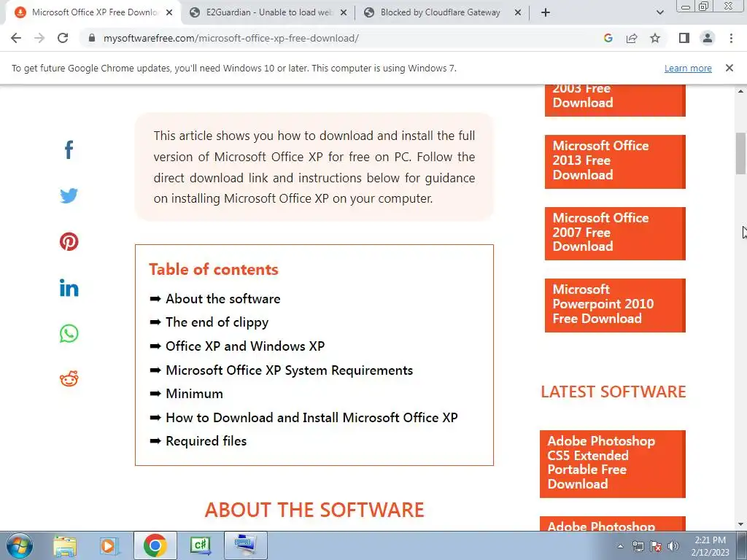Open the network status tray icon
Screen dimensions: 747x560
[x=638, y=546]
